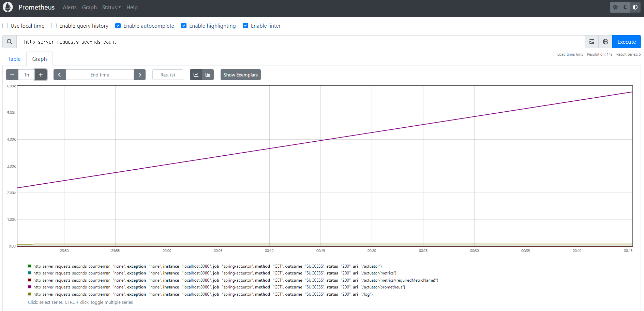Switch to the stacked area chart

click(x=208, y=75)
